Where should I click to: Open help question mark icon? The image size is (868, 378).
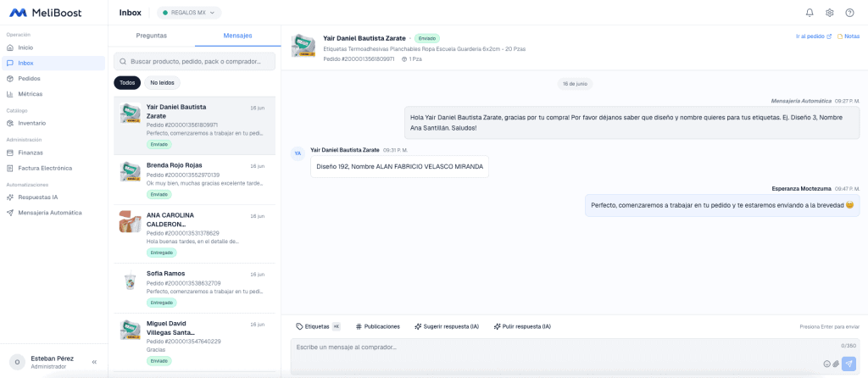coord(849,13)
